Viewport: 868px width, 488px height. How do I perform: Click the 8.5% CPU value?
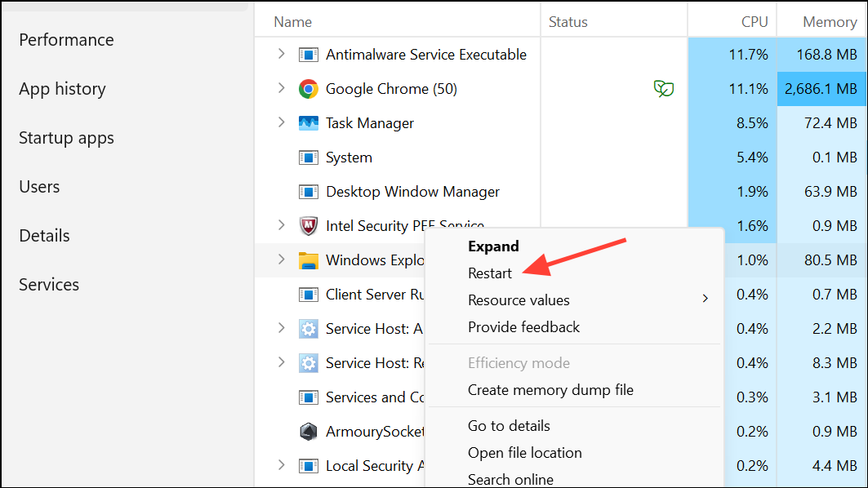(x=752, y=123)
